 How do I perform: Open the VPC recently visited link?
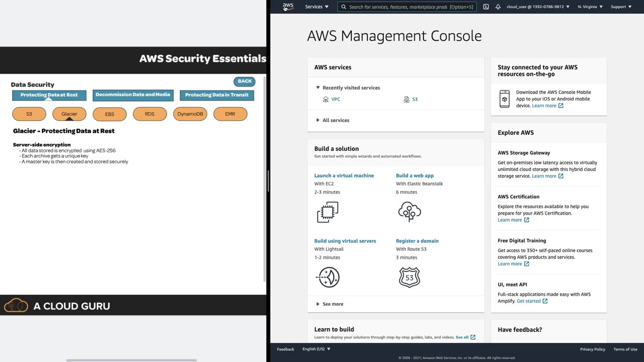(x=336, y=99)
